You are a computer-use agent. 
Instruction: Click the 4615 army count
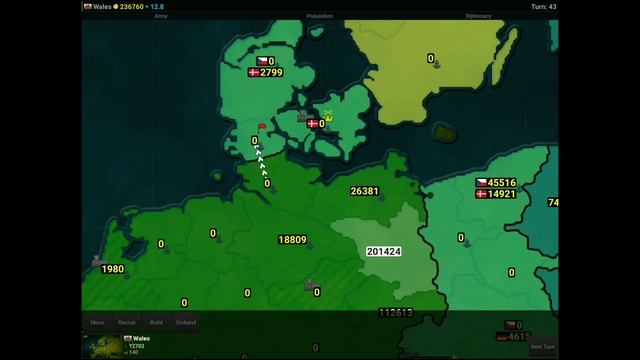tap(518, 337)
